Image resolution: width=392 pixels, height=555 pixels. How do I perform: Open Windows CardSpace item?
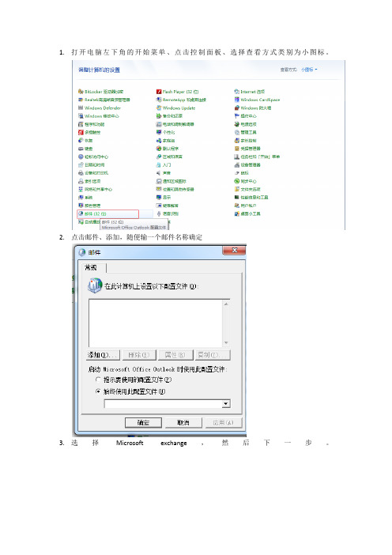(x=257, y=100)
